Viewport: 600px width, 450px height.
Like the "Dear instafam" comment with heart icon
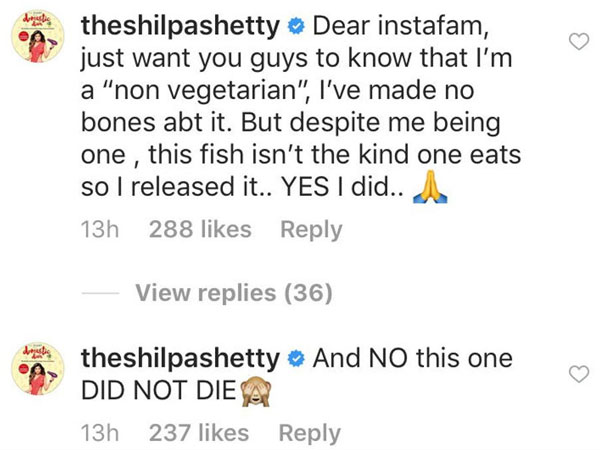click(x=577, y=41)
